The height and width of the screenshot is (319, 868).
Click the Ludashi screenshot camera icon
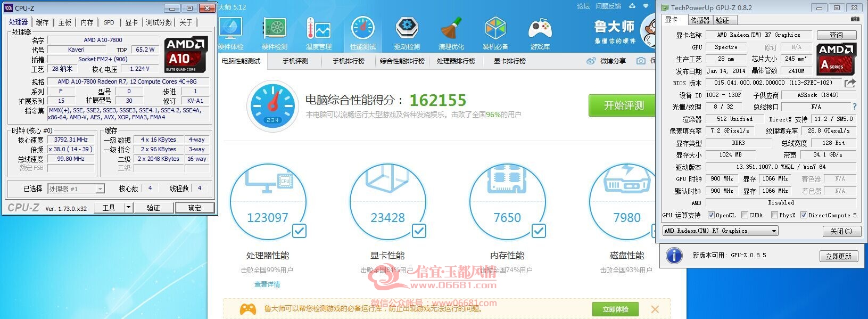(641, 61)
